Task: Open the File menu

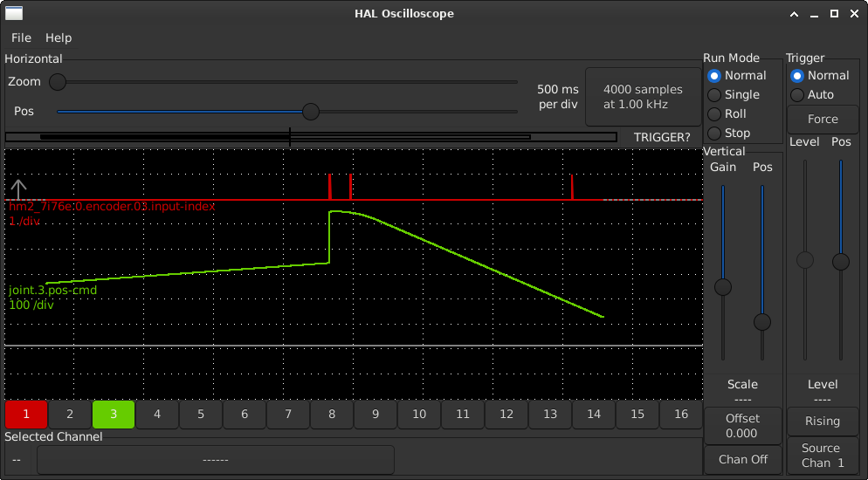Action: pos(21,38)
